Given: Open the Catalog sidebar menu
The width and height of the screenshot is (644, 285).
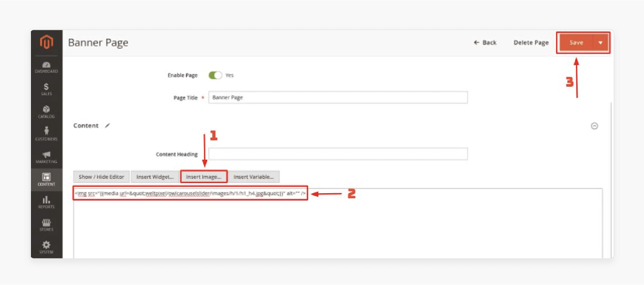Looking at the screenshot, I should click(x=46, y=112).
